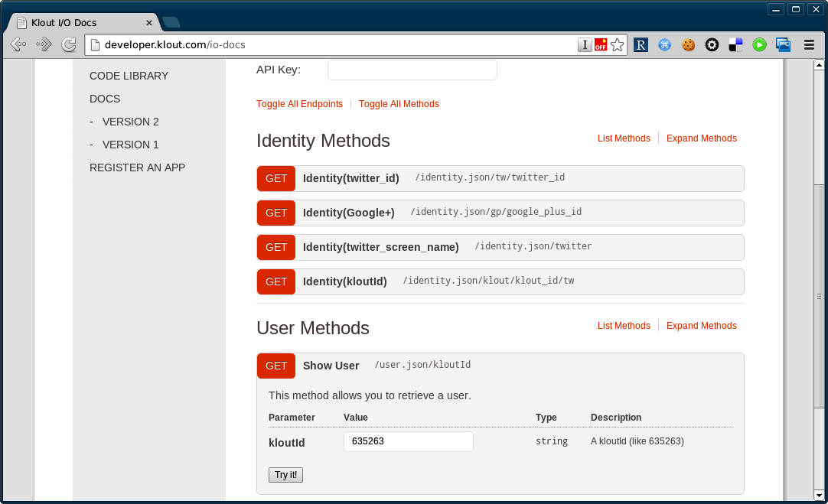Click the green play extension icon
The width and height of the screenshot is (828, 504).
[x=759, y=45]
